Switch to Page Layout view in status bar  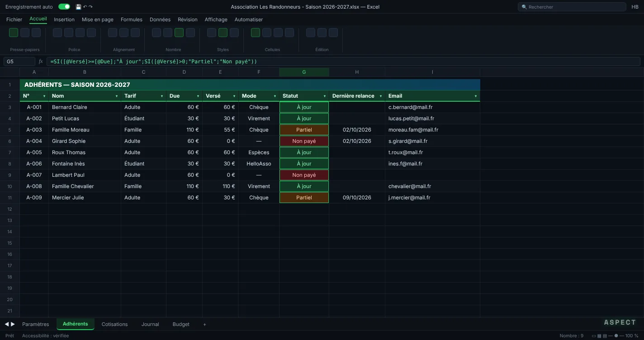599,336
